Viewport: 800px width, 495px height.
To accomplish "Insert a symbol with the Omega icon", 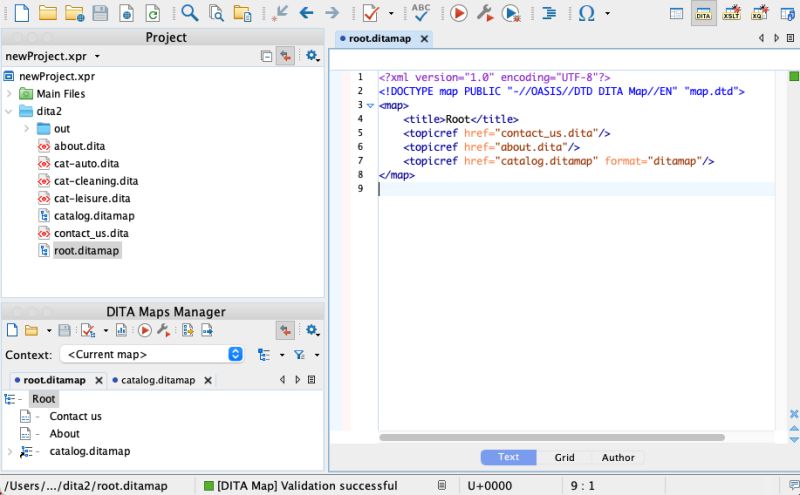I will (x=587, y=13).
